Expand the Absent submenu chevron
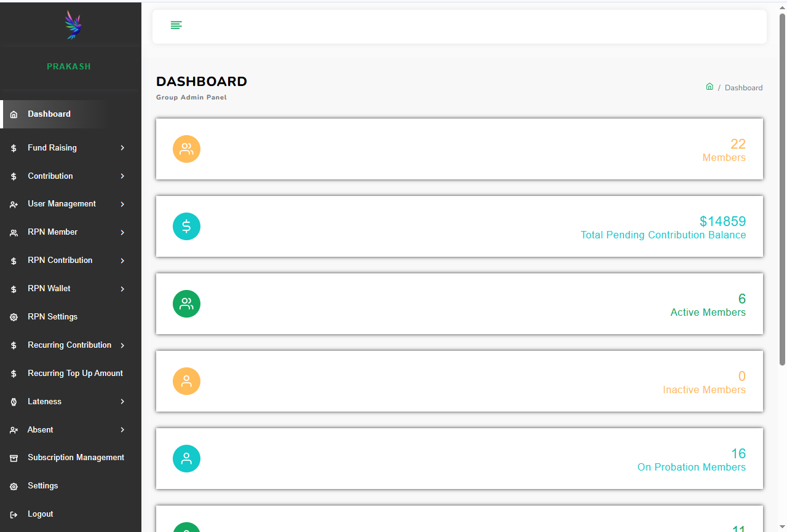Viewport: 787px width, 532px height. 122,430
